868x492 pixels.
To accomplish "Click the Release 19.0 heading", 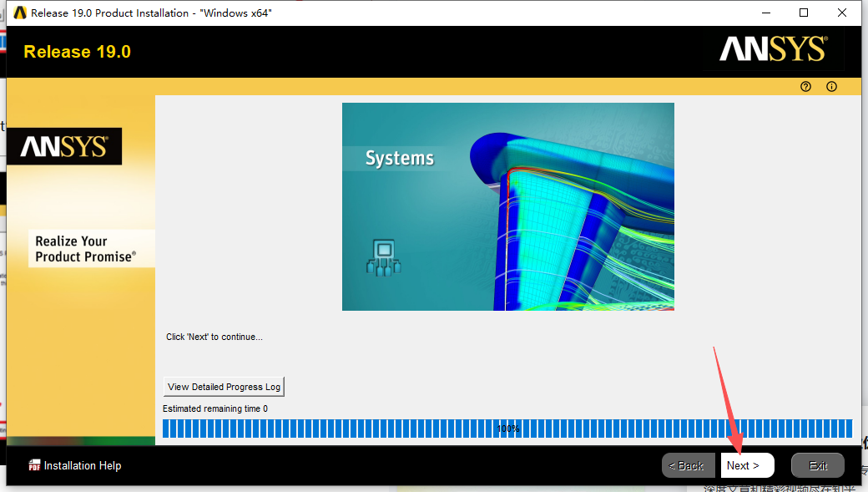I will coord(77,51).
